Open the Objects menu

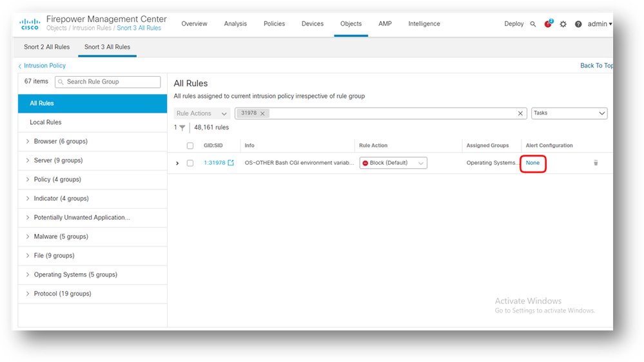[351, 24]
